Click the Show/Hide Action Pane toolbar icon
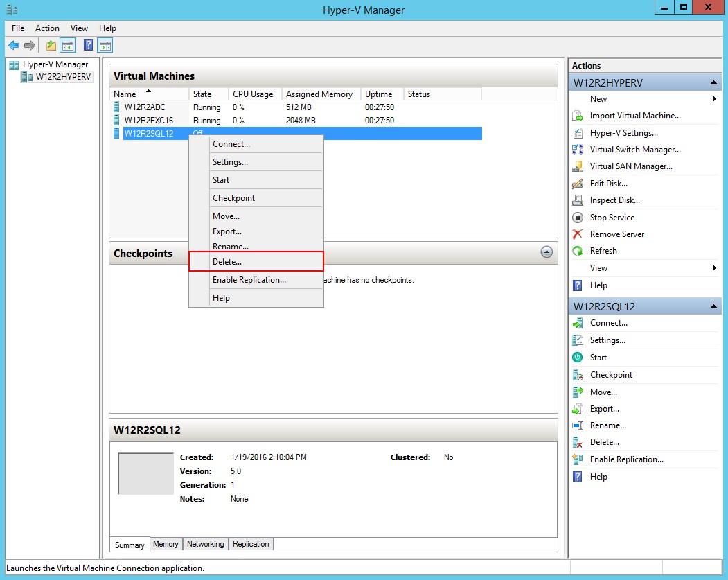 (x=105, y=46)
